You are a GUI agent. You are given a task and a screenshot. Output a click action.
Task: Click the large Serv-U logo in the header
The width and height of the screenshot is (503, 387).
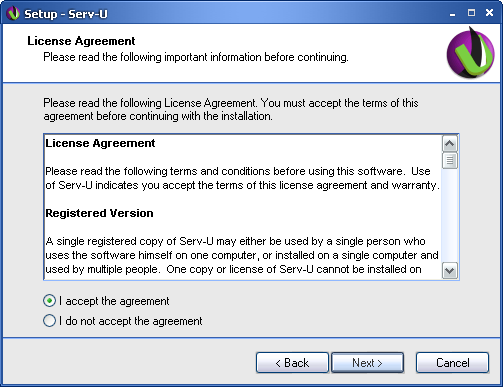pos(470,53)
